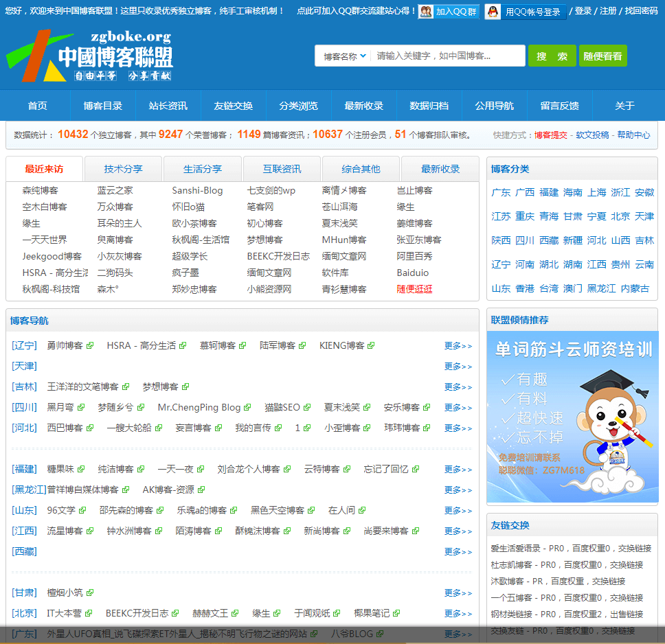Click the 中国博客联盟 site logo
The width and height of the screenshot is (665, 644).
pos(89,56)
